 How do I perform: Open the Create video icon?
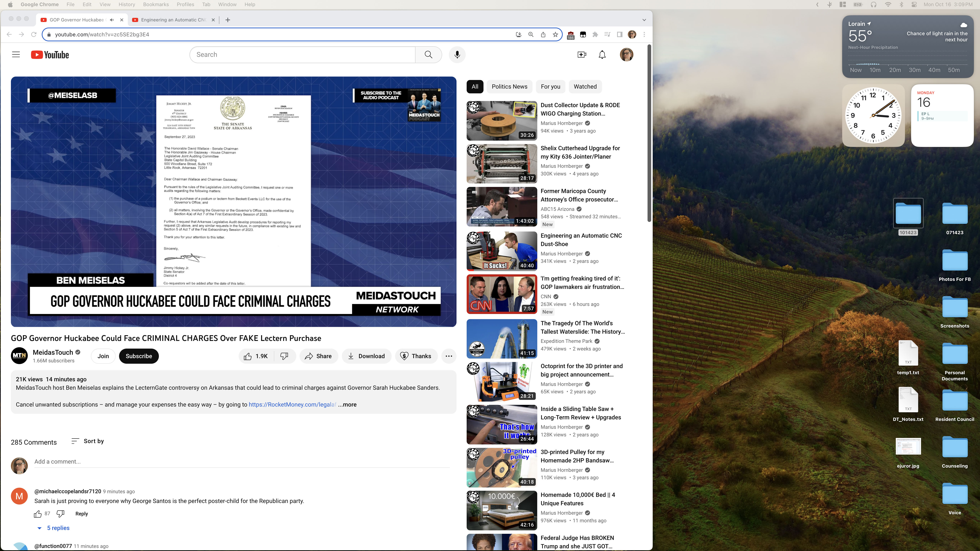tap(582, 55)
